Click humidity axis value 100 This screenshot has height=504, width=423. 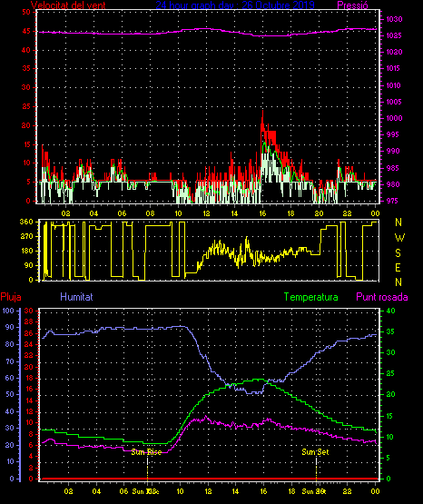click(x=8, y=311)
